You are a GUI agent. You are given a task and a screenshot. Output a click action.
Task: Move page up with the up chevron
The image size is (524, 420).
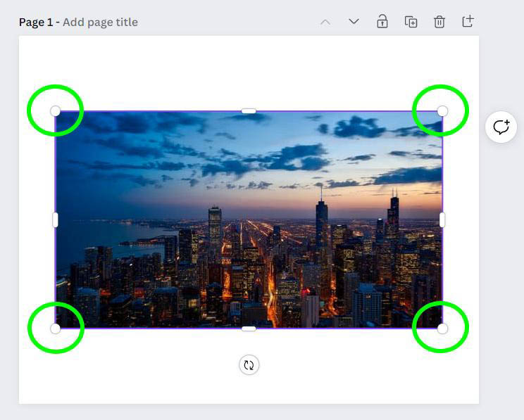pyautogui.click(x=325, y=22)
